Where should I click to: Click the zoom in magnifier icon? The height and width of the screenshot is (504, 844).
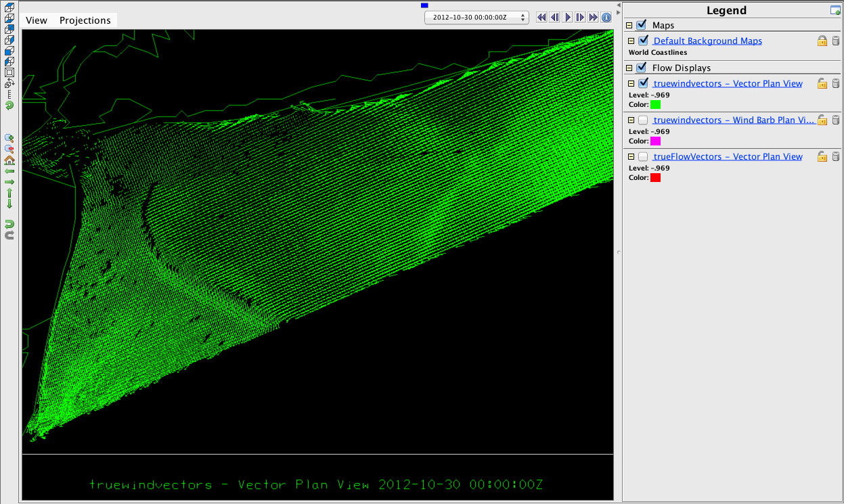click(9, 137)
